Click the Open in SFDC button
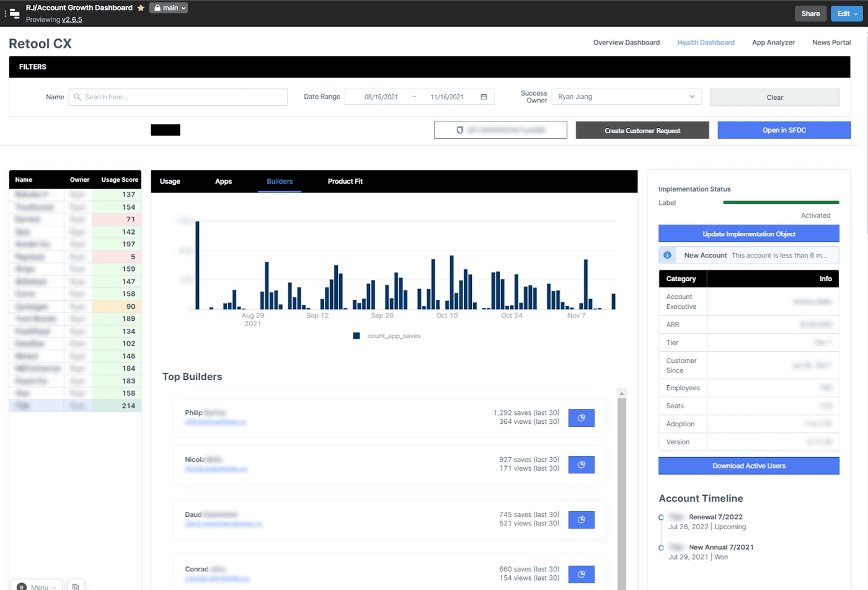 (784, 130)
